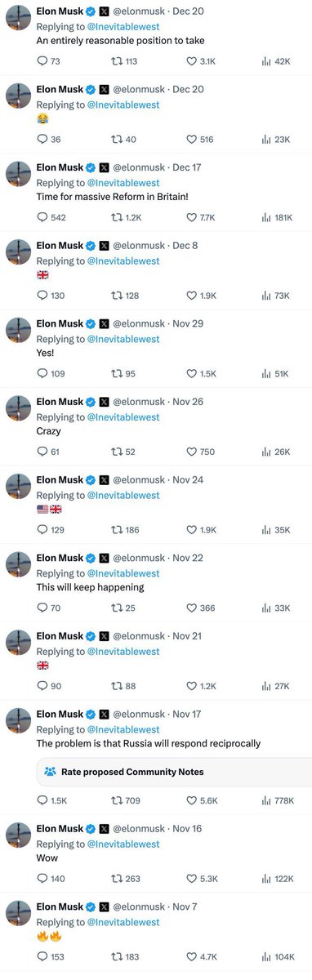Like the 'An entirely reasonable position' tweet
The height and width of the screenshot is (980, 312).
click(201, 61)
